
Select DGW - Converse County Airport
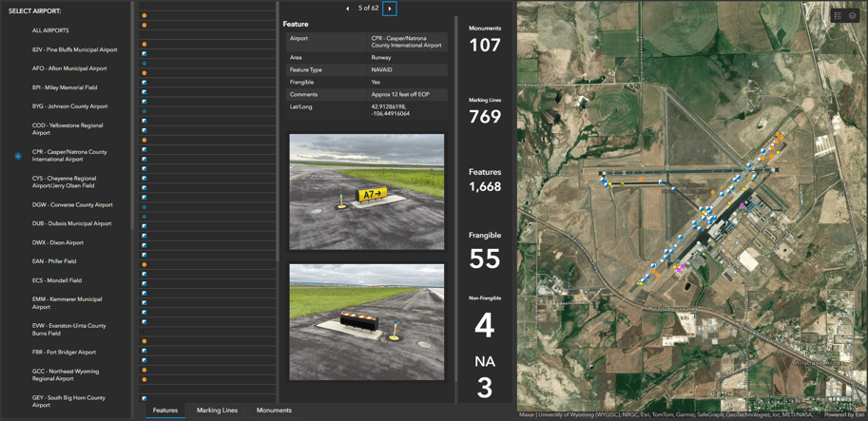72,204
